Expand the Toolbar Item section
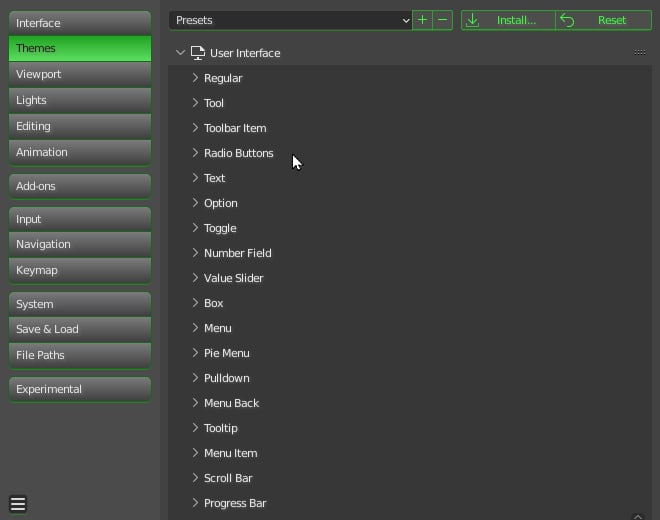Viewport: 660px width, 520px height. 195,128
